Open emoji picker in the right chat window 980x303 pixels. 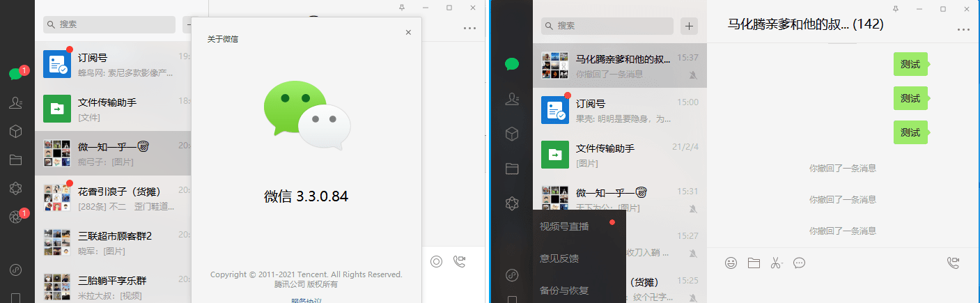[x=731, y=263]
